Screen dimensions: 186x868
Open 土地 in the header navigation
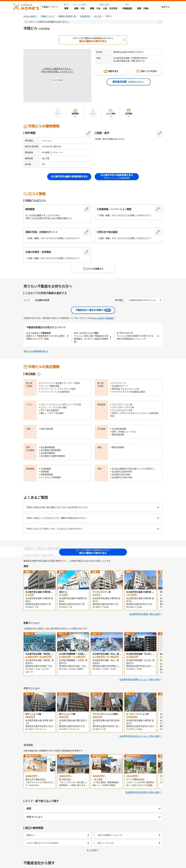click(x=105, y=8)
